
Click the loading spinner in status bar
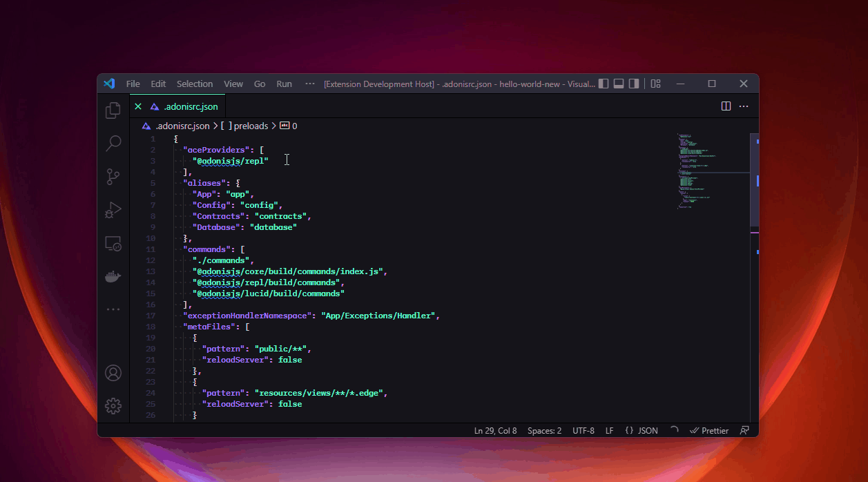[x=674, y=430]
